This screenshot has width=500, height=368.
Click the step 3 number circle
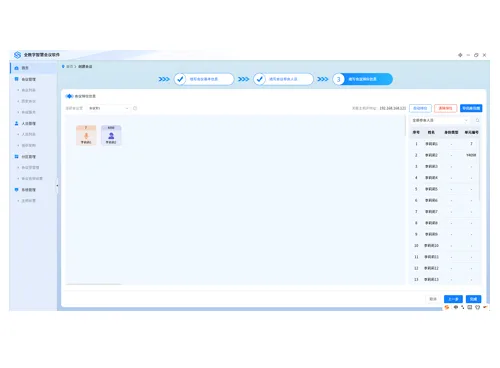[339, 79]
